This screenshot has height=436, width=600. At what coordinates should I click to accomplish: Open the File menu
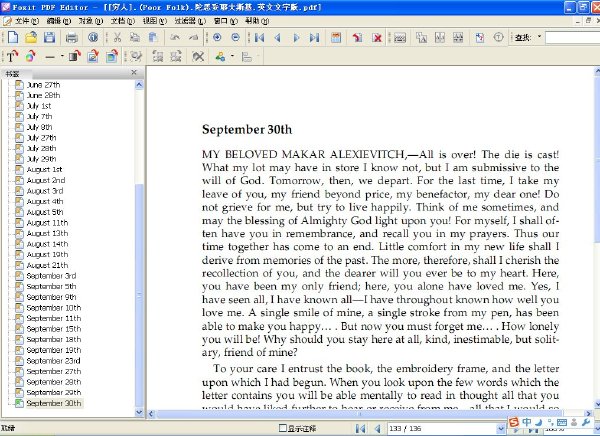[26, 21]
